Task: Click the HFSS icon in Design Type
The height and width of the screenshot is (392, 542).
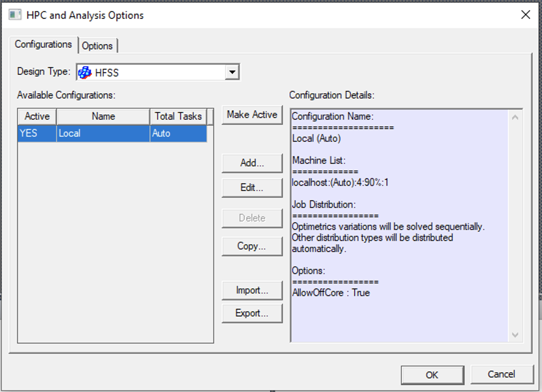Action: point(85,73)
